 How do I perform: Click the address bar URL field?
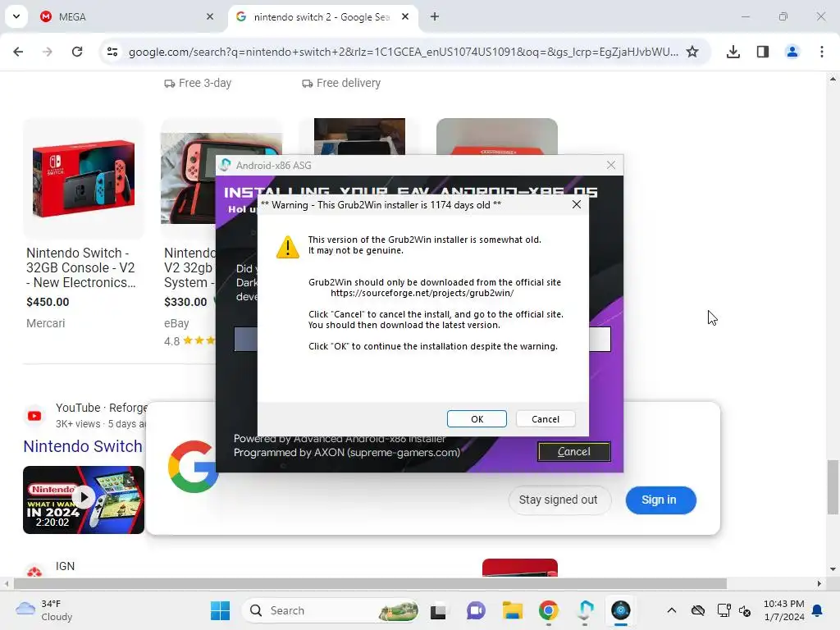coord(404,52)
